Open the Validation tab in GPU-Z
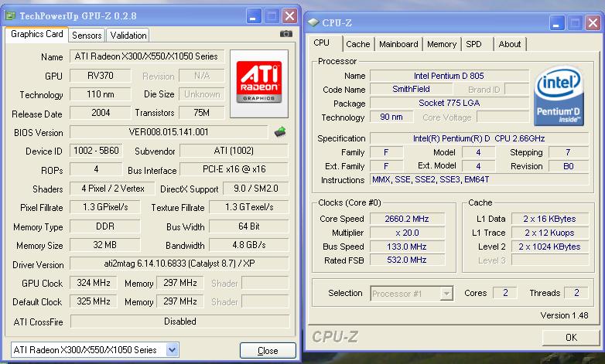Screen dimensions: 605x364 [x=128, y=35]
